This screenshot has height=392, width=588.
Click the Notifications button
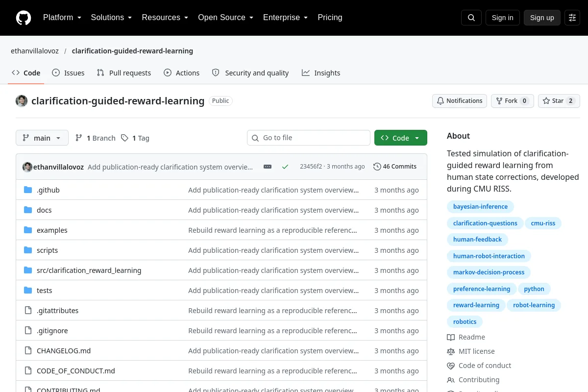(x=460, y=101)
